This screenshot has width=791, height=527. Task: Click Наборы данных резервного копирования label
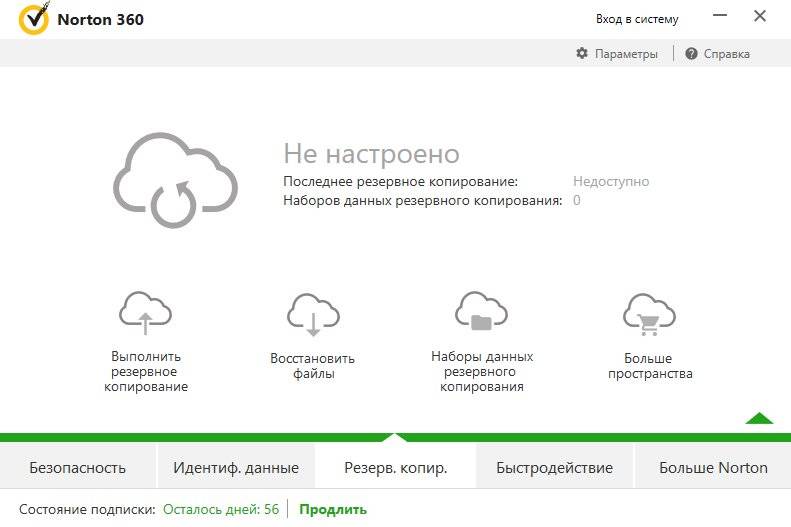pyautogui.click(x=482, y=371)
